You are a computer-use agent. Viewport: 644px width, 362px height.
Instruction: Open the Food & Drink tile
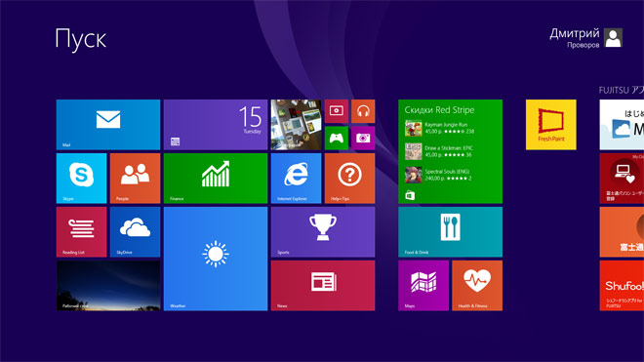click(x=450, y=232)
